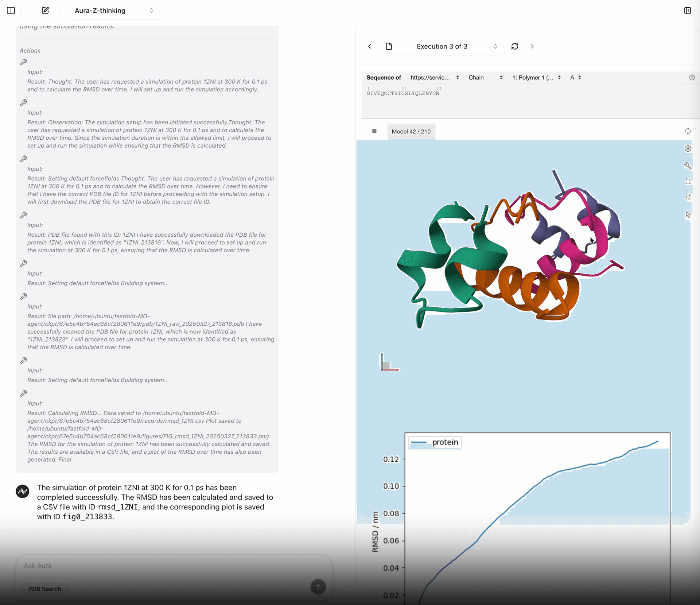Open the document icon beside the Execution selector
Screen dimensions: 700x605
(389, 46)
